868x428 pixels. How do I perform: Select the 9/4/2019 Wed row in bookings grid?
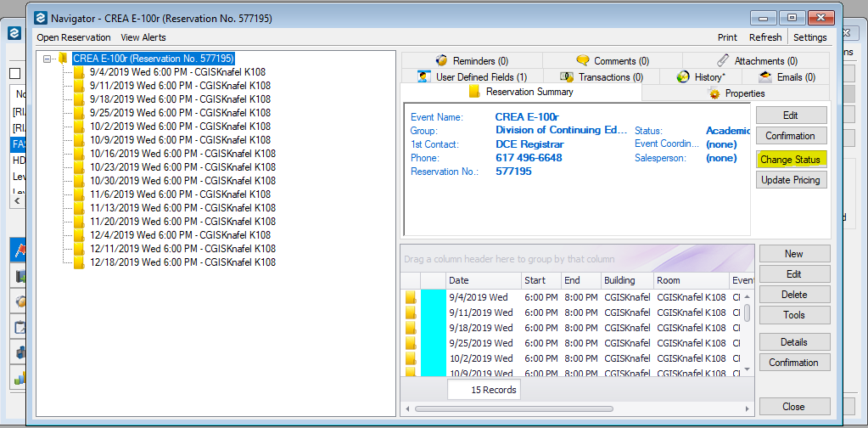pos(572,296)
